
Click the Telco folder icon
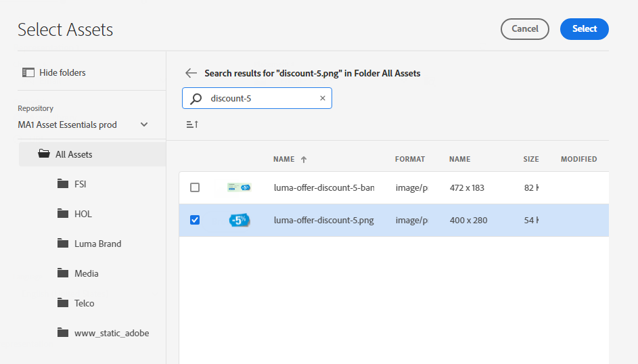pos(63,303)
